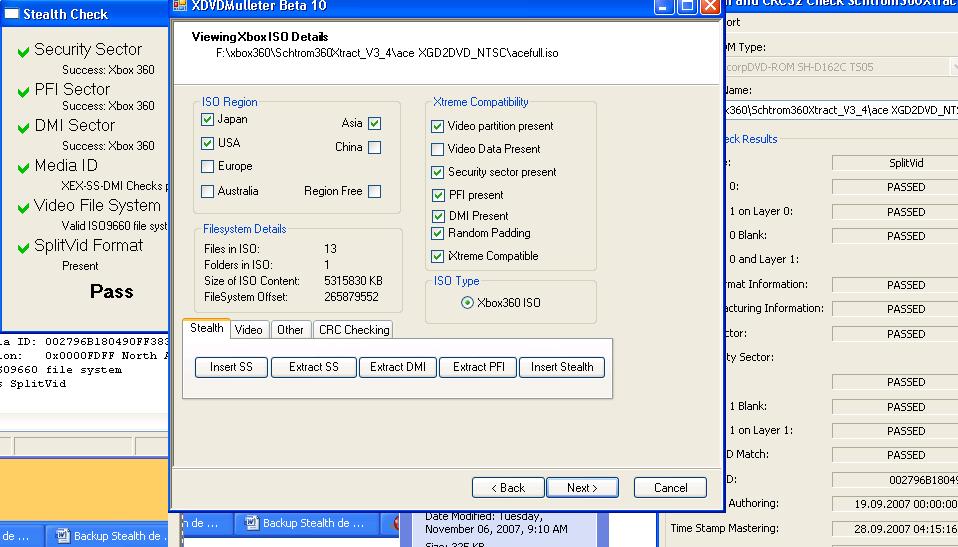Screen dimensions: 958x547
Task: Click the Extract SS button
Action: pyautogui.click(x=314, y=367)
